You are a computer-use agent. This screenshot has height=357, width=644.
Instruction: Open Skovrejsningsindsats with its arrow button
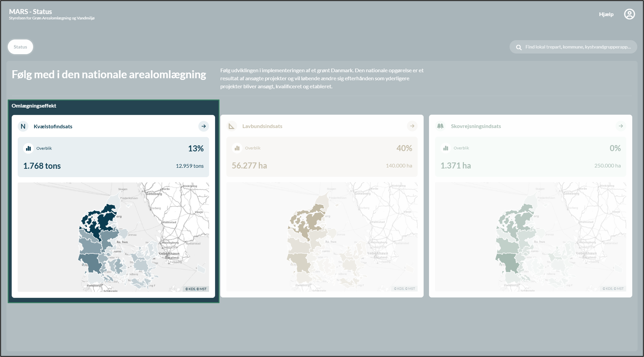(x=621, y=126)
